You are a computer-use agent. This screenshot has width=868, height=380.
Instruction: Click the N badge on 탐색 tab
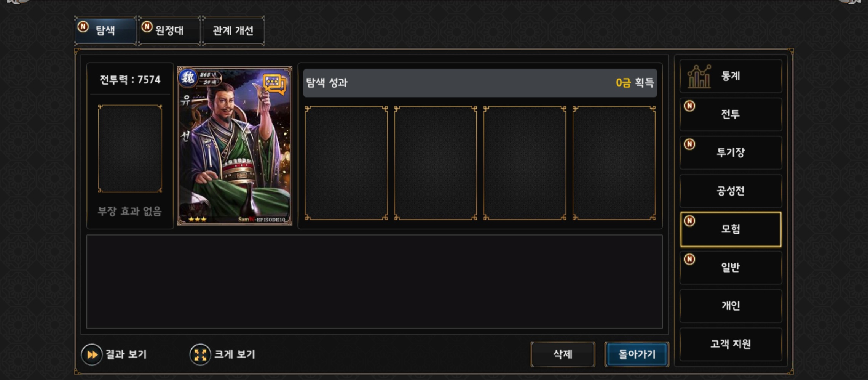point(83,27)
